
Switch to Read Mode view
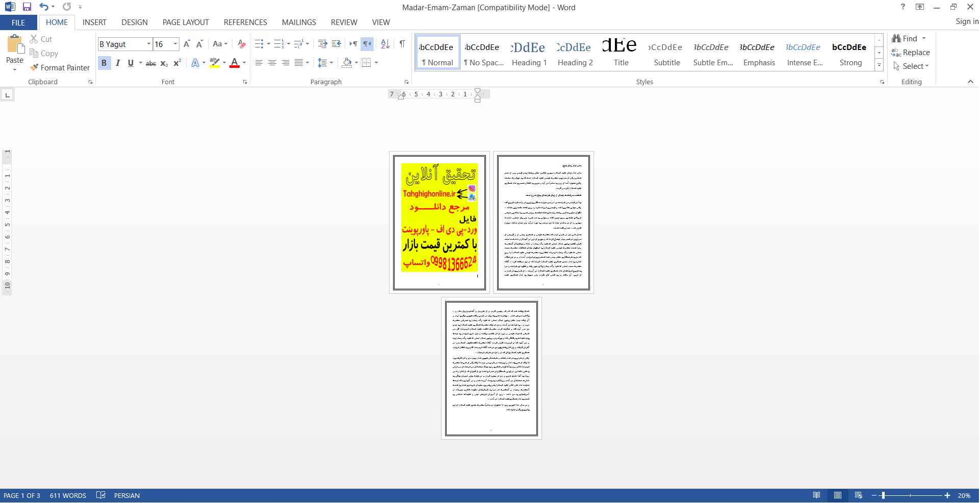coord(817,495)
